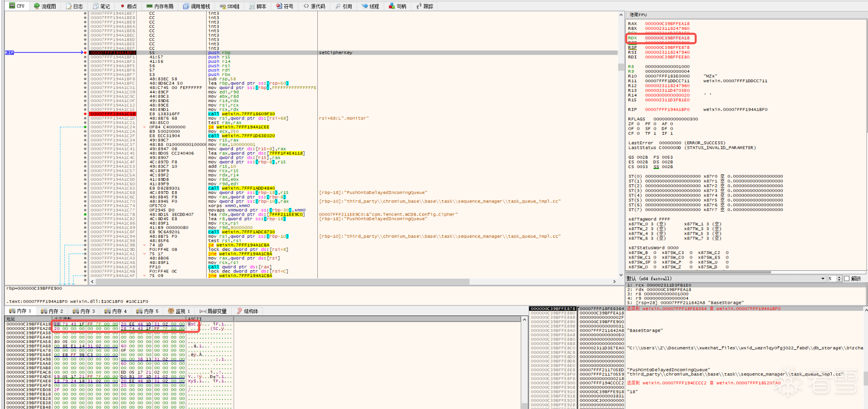868x409 pixels.
Task: Click the stack pane scrollbar up arrow
Action: click(x=865, y=310)
